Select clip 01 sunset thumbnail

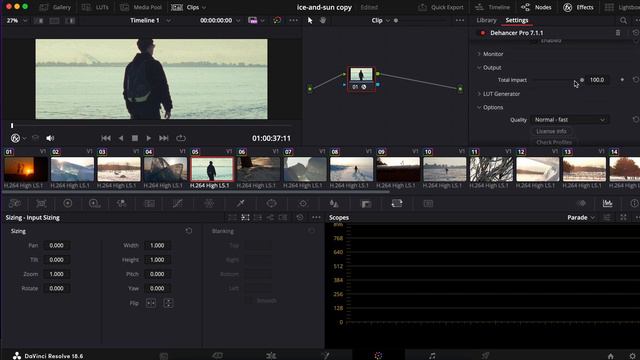[x=26, y=169]
